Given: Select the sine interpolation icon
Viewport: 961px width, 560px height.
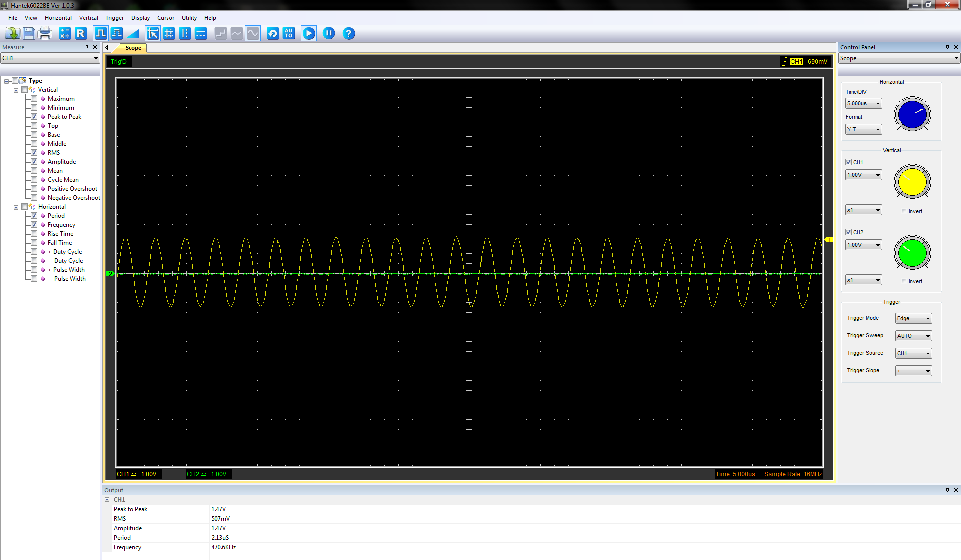Looking at the screenshot, I should [x=253, y=33].
